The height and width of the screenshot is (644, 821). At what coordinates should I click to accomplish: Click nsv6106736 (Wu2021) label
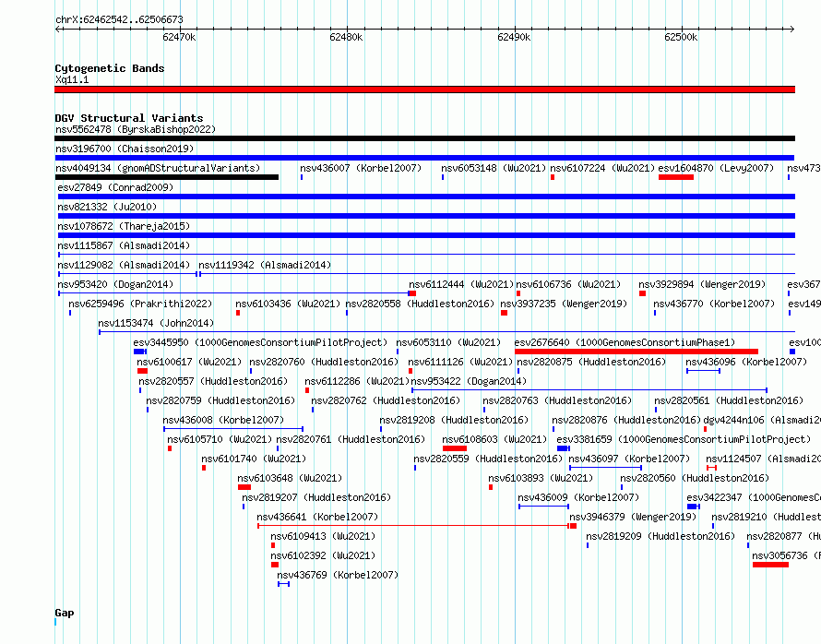pyautogui.click(x=568, y=284)
